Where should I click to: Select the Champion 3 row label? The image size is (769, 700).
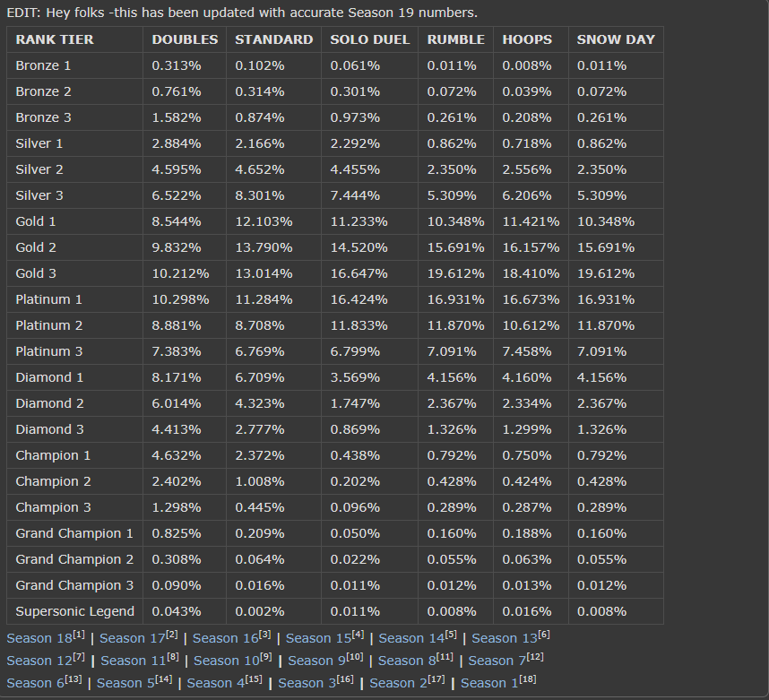(x=53, y=507)
